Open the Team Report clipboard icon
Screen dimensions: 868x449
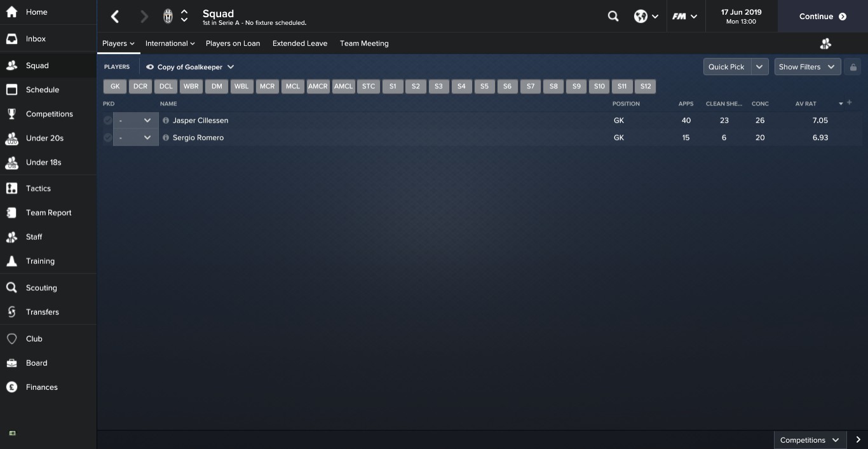[x=11, y=212]
